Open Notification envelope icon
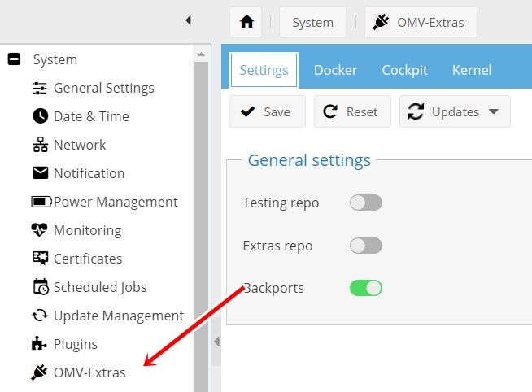 [x=40, y=173]
